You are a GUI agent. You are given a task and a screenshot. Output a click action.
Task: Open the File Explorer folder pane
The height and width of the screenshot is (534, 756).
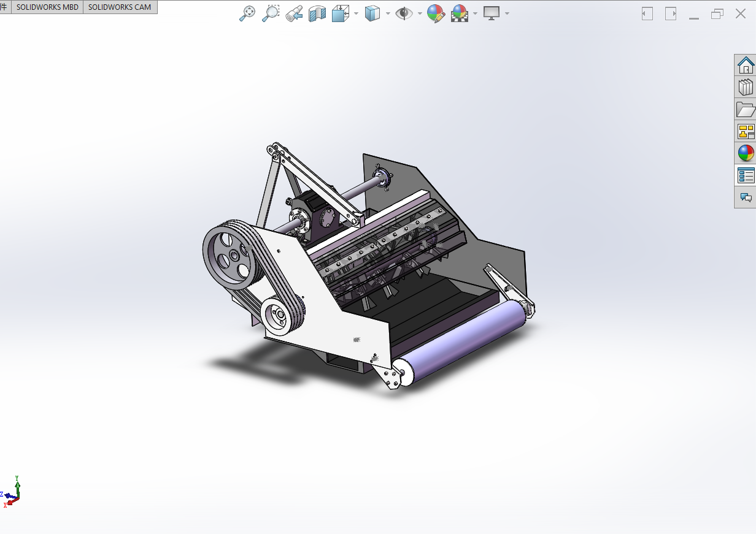(x=746, y=109)
